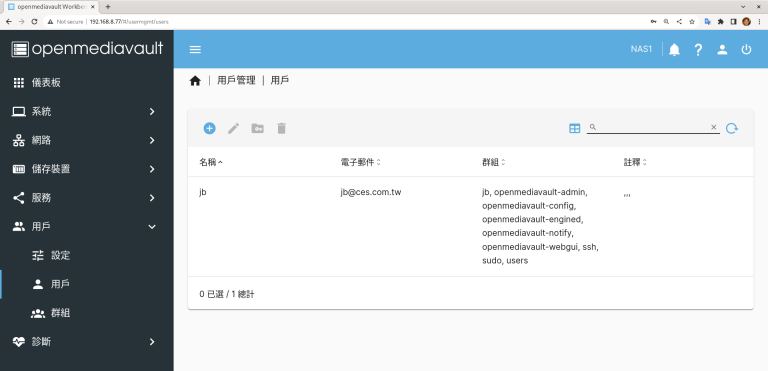Click the 用戶管理 breadcrumb link

click(x=237, y=81)
